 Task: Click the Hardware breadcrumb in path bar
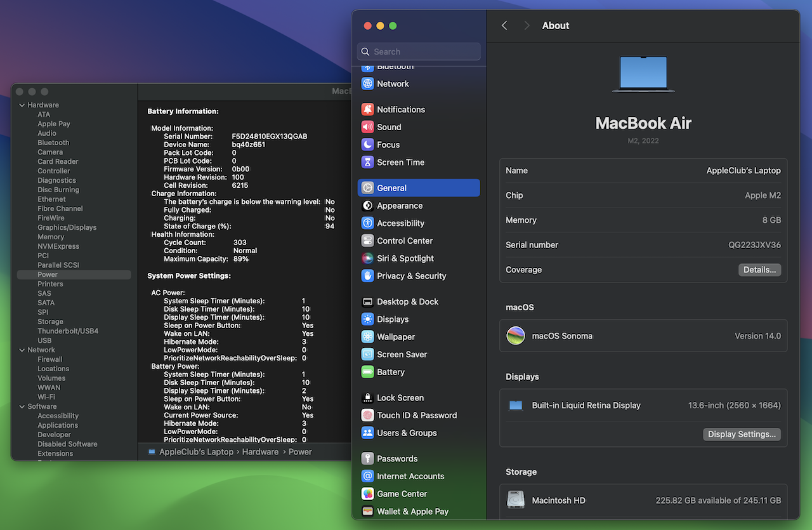pyautogui.click(x=260, y=452)
